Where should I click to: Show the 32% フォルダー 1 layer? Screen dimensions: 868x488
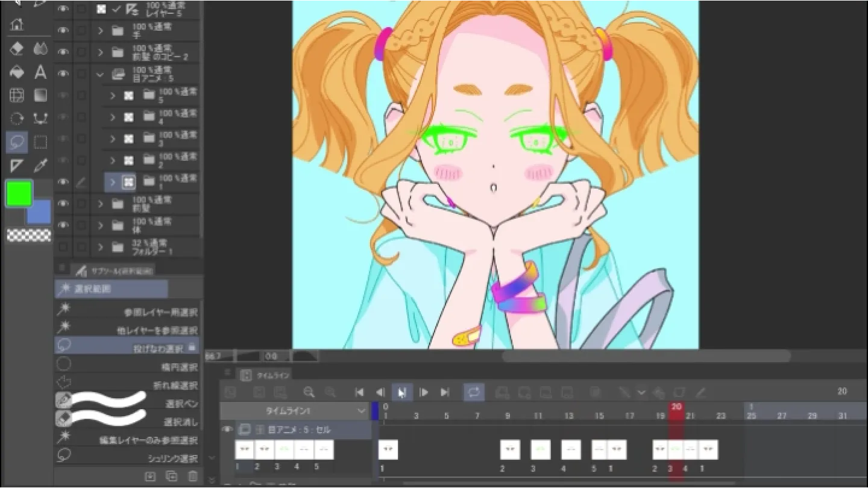pyautogui.click(x=63, y=247)
